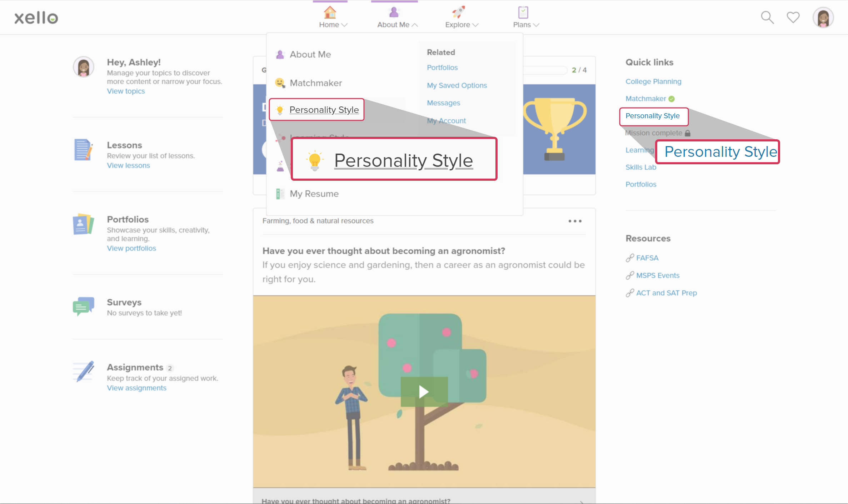Select About Me in the dropdown menu
The width and height of the screenshot is (848, 504).
[x=310, y=54]
